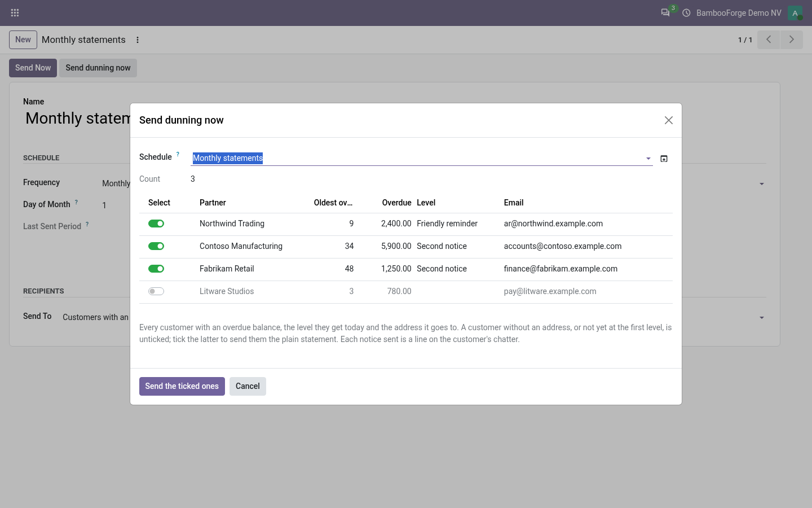This screenshot has width=812, height=508.
Task: Open the user avatar menu
Action: pos(795,12)
